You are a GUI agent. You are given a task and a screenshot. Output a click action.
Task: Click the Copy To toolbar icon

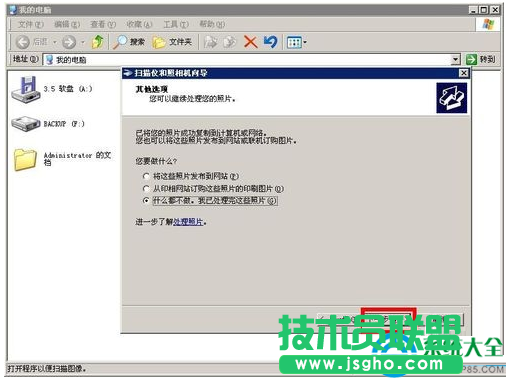230,42
